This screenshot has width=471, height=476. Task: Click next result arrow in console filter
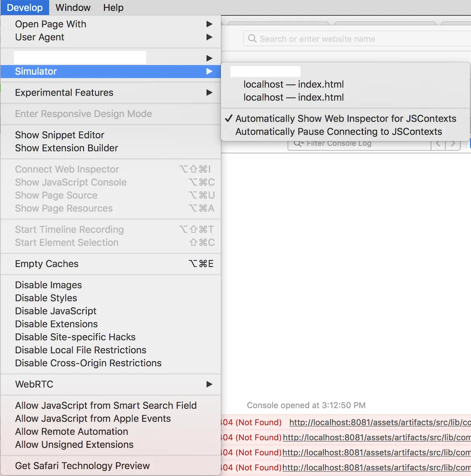coord(453,145)
